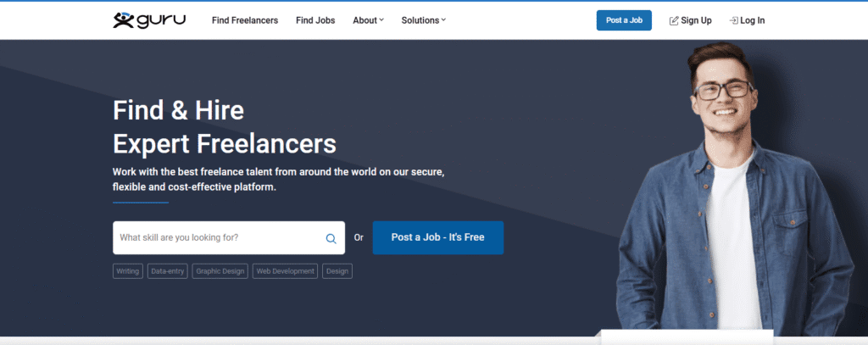This screenshot has height=345, width=868.
Task: Go to Find Freelancers in navigation
Action: point(245,20)
